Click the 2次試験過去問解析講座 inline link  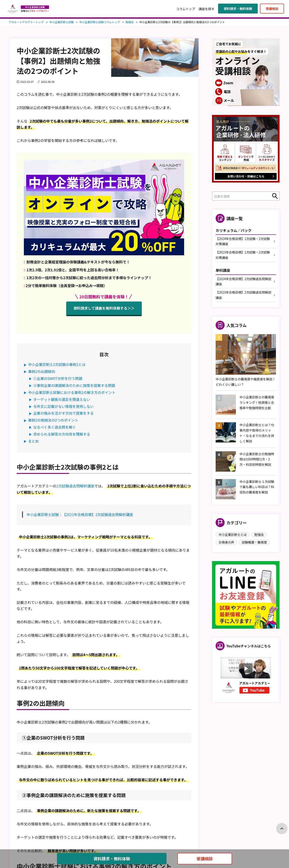(75, 486)
